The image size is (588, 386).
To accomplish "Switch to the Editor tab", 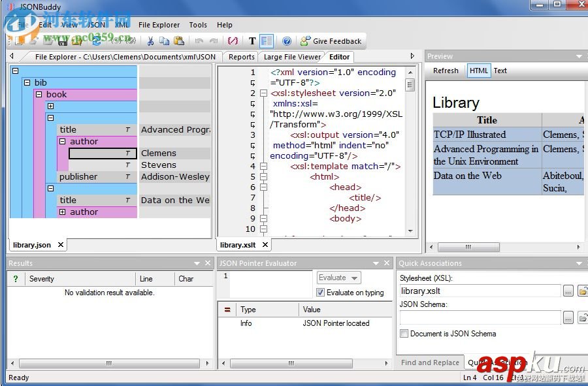I will pyautogui.click(x=339, y=57).
